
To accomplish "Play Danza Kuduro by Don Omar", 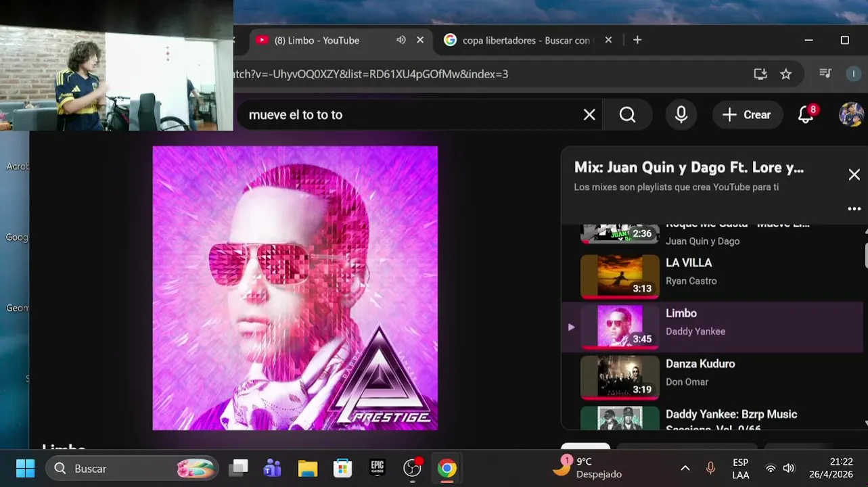I will [714, 377].
